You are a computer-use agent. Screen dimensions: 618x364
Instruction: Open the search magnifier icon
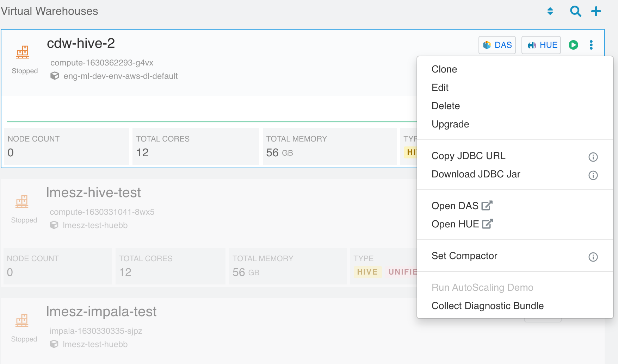575,11
